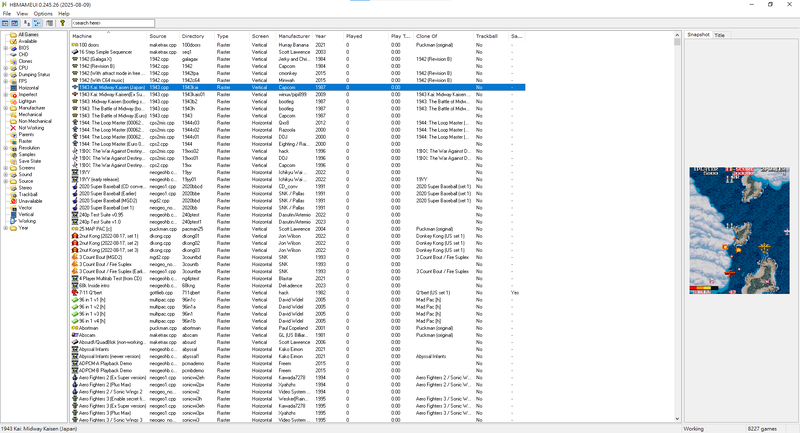Select the Unavailable filter icon

[x=13, y=201]
